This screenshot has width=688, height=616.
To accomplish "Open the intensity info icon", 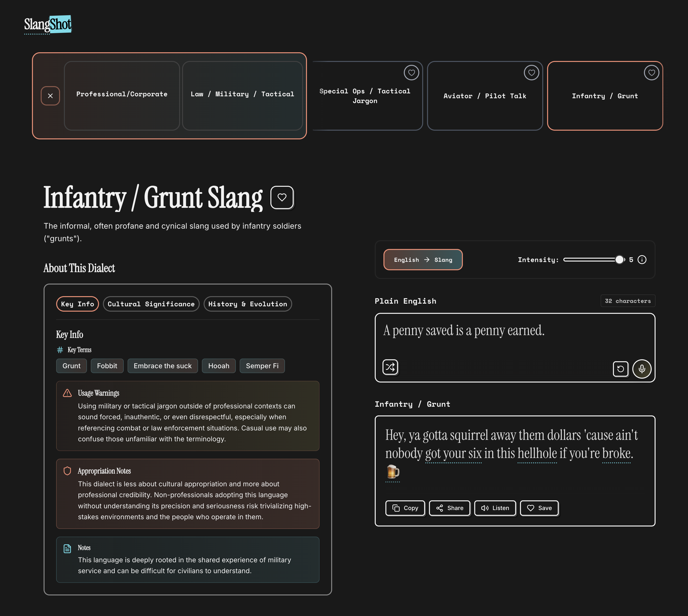I will coord(642,260).
